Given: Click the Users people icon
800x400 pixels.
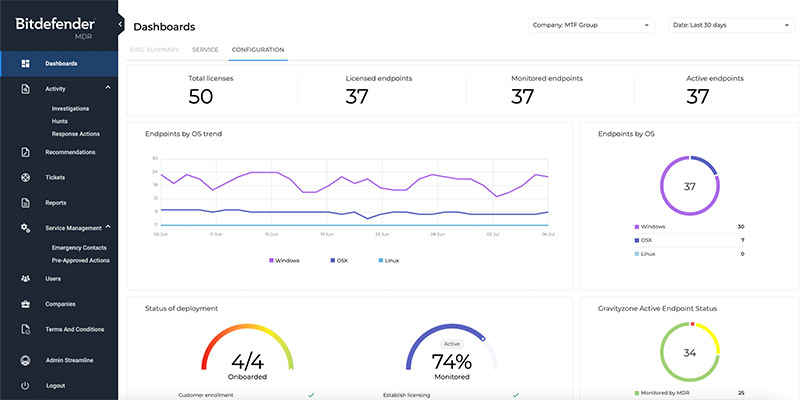Looking at the screenshot, I should coord(25,279).
